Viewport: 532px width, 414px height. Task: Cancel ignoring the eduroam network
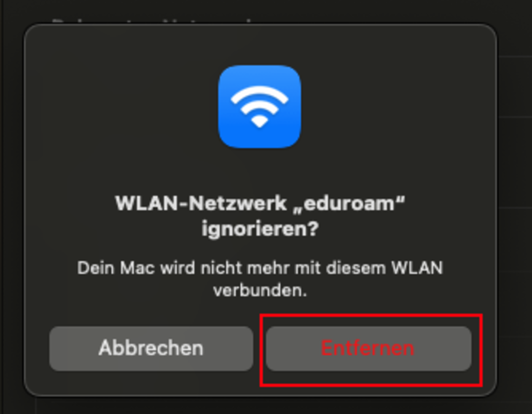point(151,348)
